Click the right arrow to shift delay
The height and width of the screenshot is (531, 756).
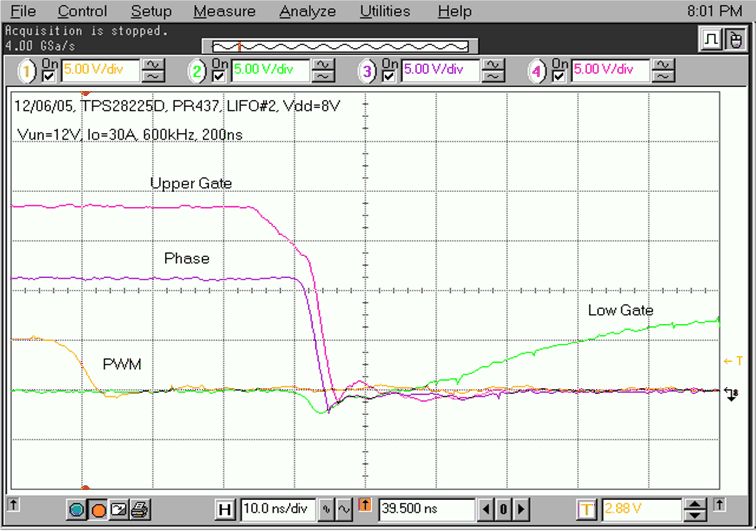click(521, 509)
